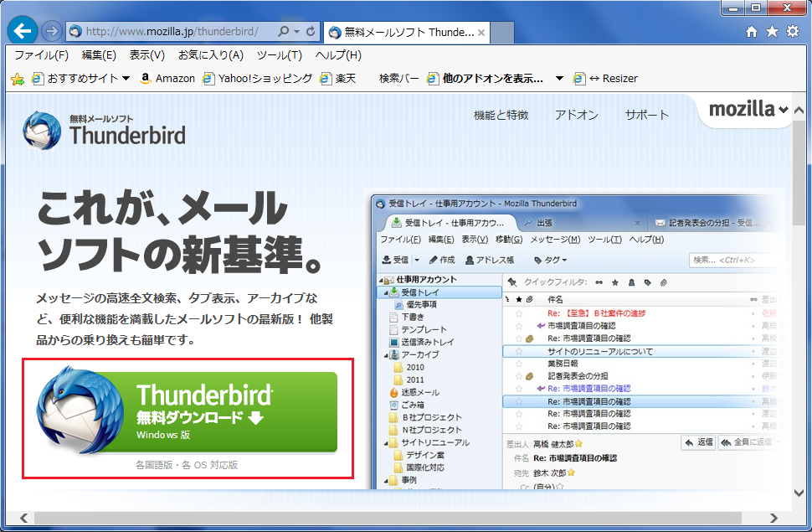Select the 無料メールソフト Thunde... browser tab
812x532 pixels.
pyautogui.click(x=407, y=32)
